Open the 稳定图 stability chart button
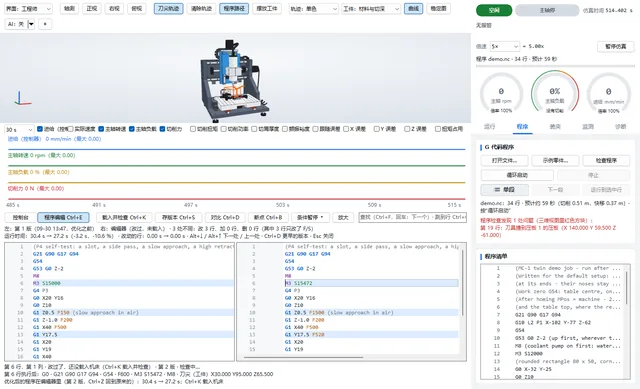Screen dimensions: 640x389 [x=438, y=9]
